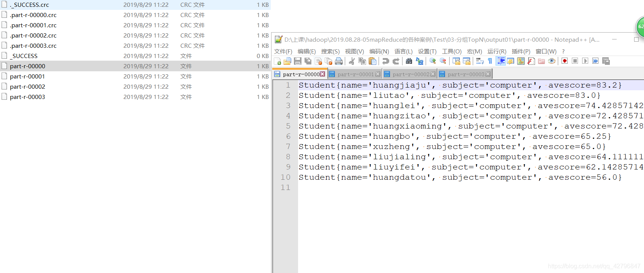Screen dimensions: 644x273
Task: Switch to the part-r-00002 tab
Action: (411, 74)
